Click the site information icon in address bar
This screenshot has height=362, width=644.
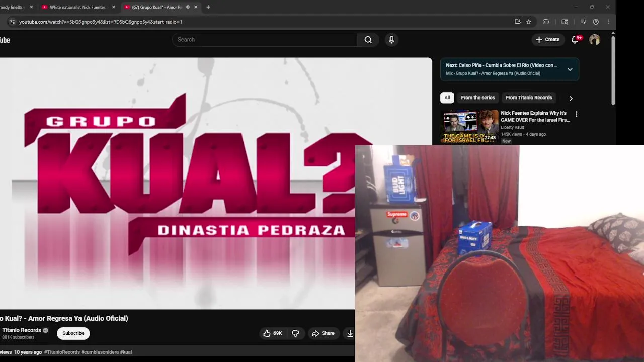pyautogui.click(x=12, y=22)
